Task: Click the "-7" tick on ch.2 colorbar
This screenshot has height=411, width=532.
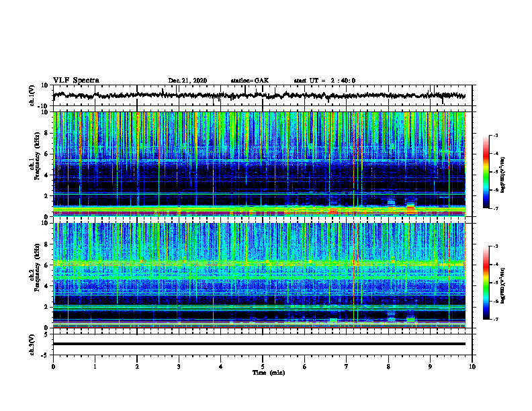Action: coord(495,319)
